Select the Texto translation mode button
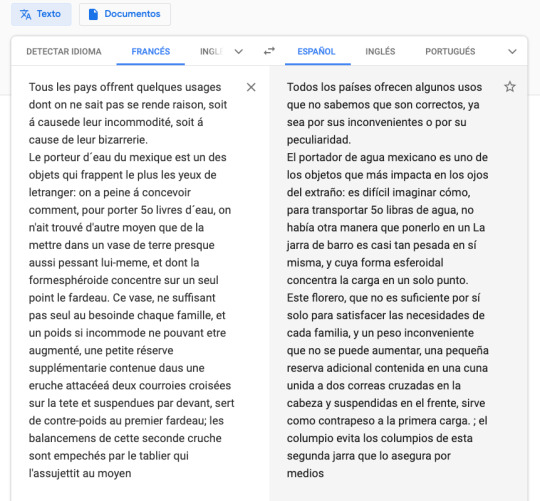Viewport: 540px width, 501px height. click(x=41, y=14)
